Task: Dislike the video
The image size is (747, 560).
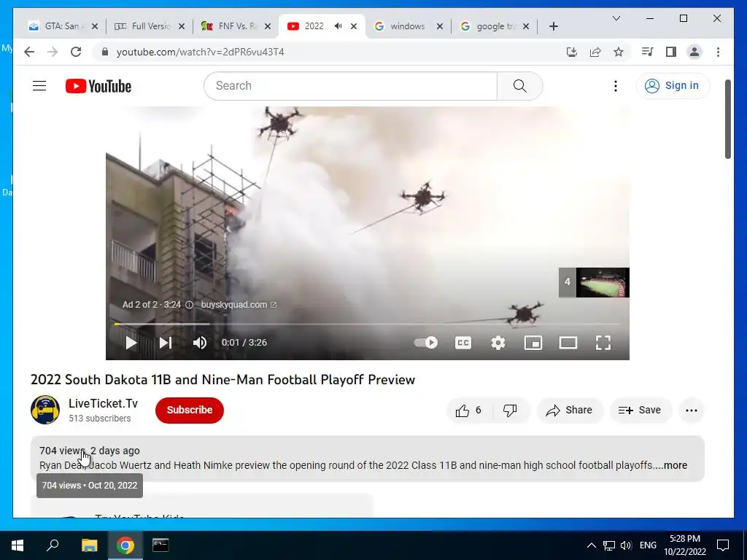Action: pyautogui.click(x=510, y=411)
